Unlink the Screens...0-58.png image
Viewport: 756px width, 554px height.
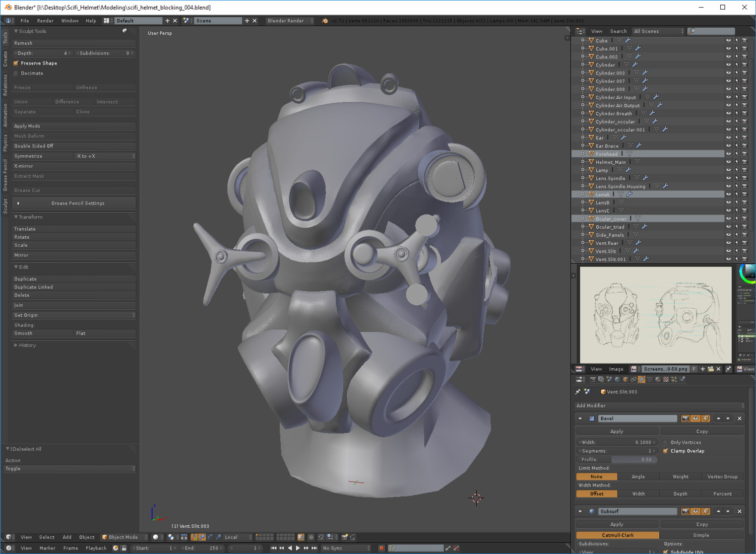(x=719, y=369)
